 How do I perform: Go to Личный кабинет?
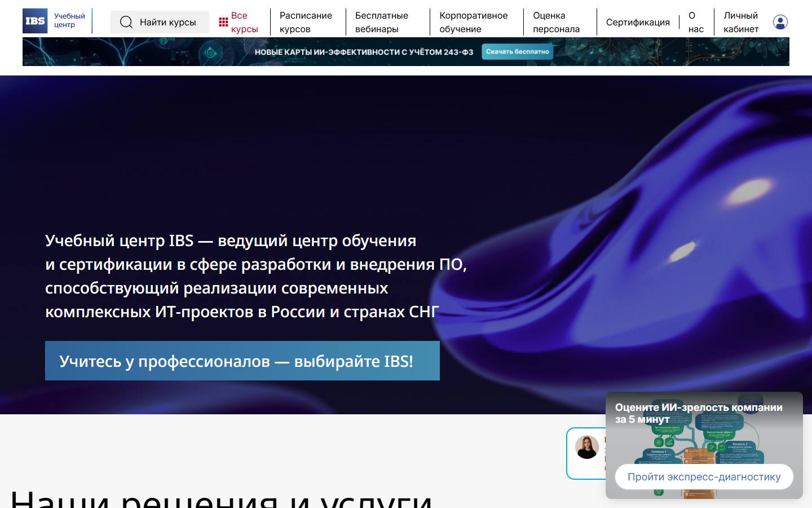tap(741, 22)
